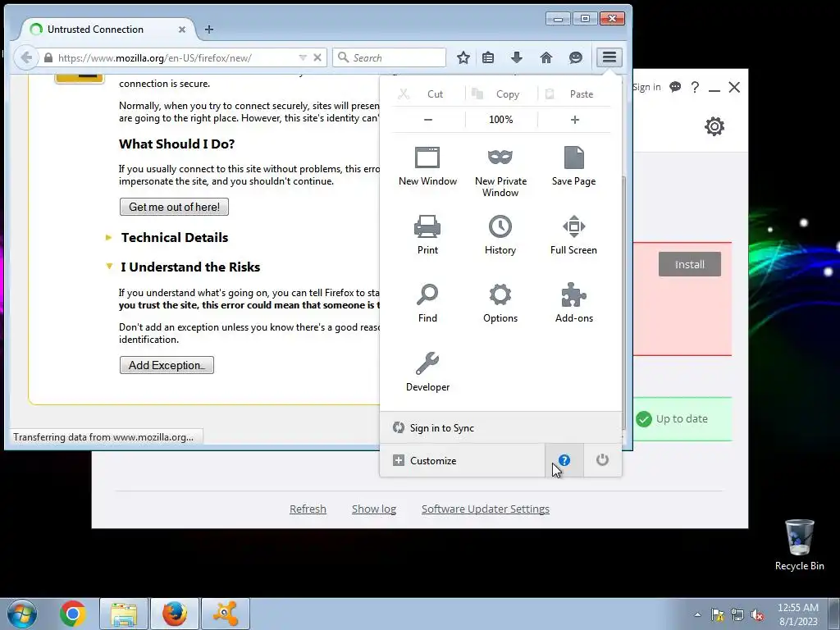This screenshot has width=840, height=630.
Task: Click the network tray icon
Action: tap(737, 615)
